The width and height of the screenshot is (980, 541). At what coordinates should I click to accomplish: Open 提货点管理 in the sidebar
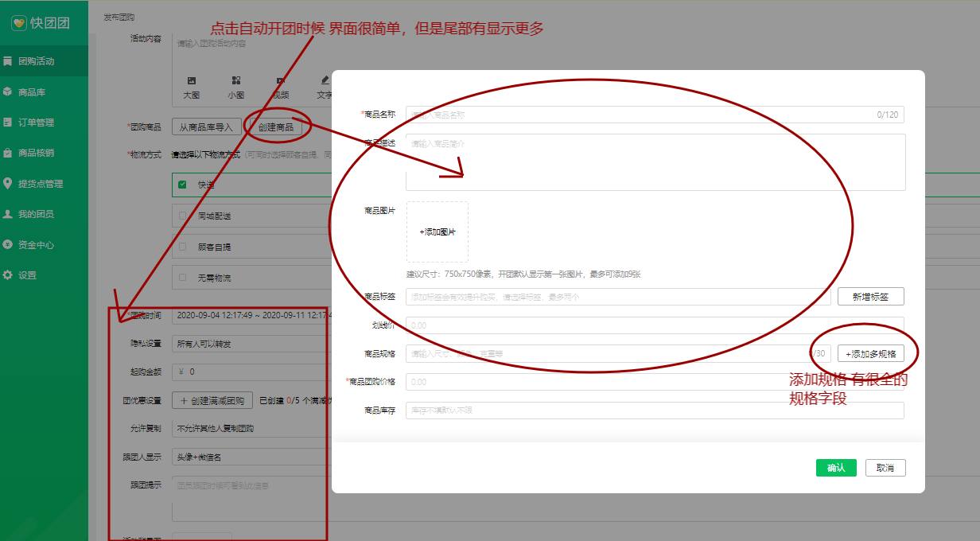(40, 184)
